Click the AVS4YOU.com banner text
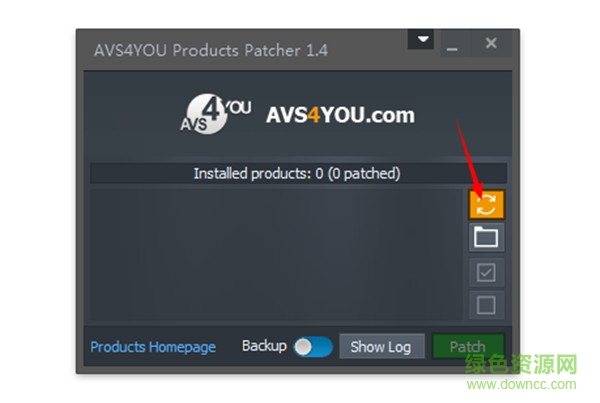This screenshot has width=600, height=403. coord(340,115)
